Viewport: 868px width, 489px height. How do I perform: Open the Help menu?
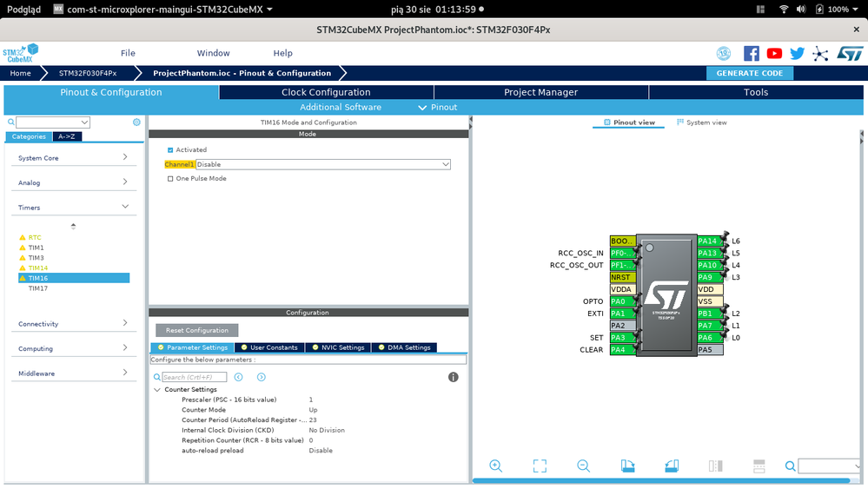(x=283, y=53)
